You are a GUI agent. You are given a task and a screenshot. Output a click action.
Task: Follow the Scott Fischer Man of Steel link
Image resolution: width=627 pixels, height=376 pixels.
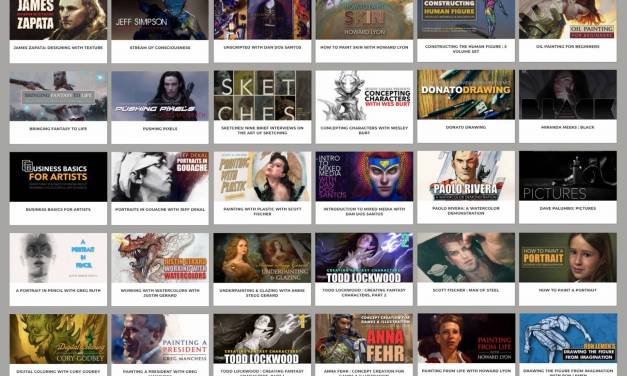point(466,290)
